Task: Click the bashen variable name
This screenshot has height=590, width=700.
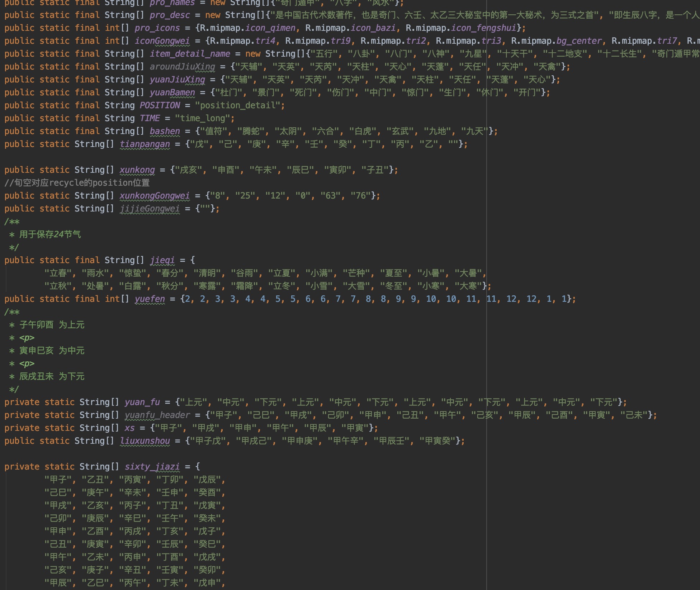Action: coord(165,131)
